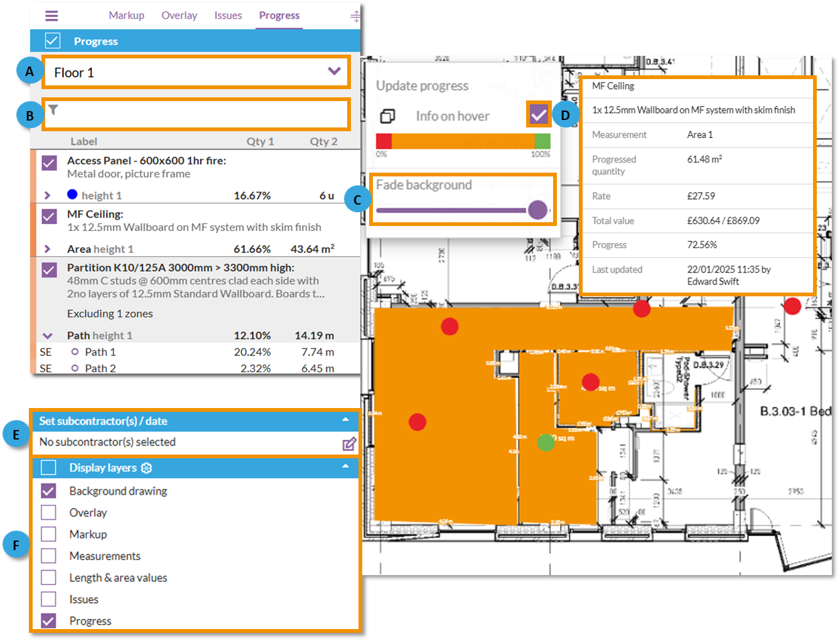Viewport: 840px width, 641px height.
Task: Expand the MF Ceiling Area height 1 row
Action: (x=48, y=249)
